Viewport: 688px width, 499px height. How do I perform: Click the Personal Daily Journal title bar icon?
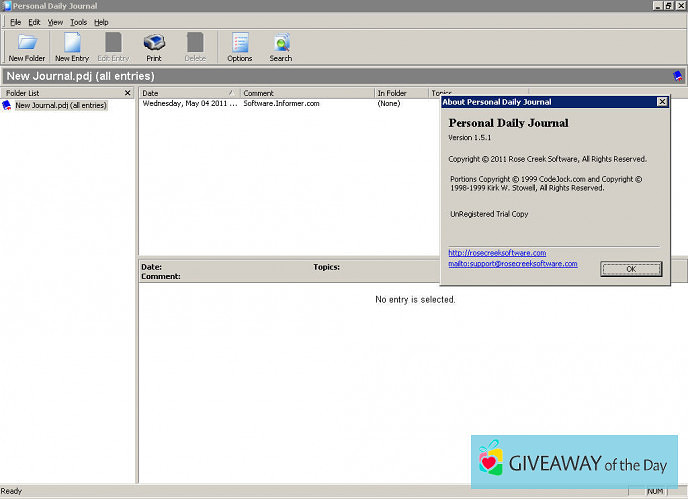tap(6, 6)
